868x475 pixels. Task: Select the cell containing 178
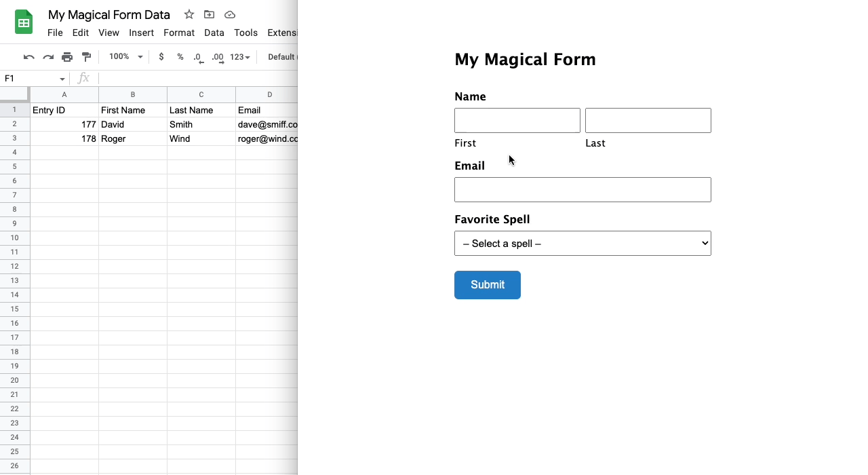click(x=64, y=138)
